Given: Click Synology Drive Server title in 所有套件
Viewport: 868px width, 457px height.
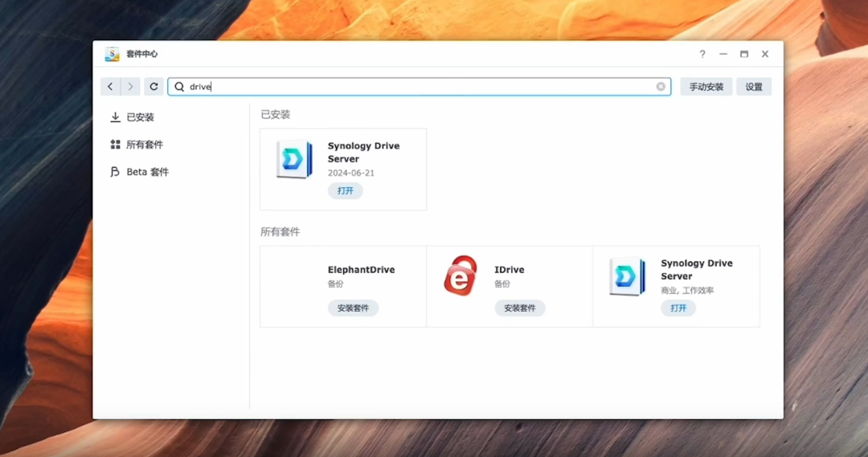Looking at the screenshot, I should [696, 269].
